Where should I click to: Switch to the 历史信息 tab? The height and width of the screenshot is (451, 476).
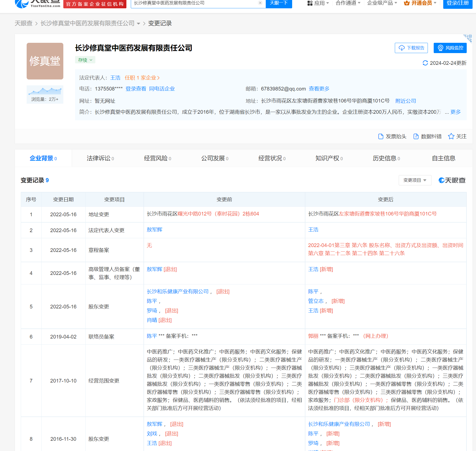(x=384, y=158)
